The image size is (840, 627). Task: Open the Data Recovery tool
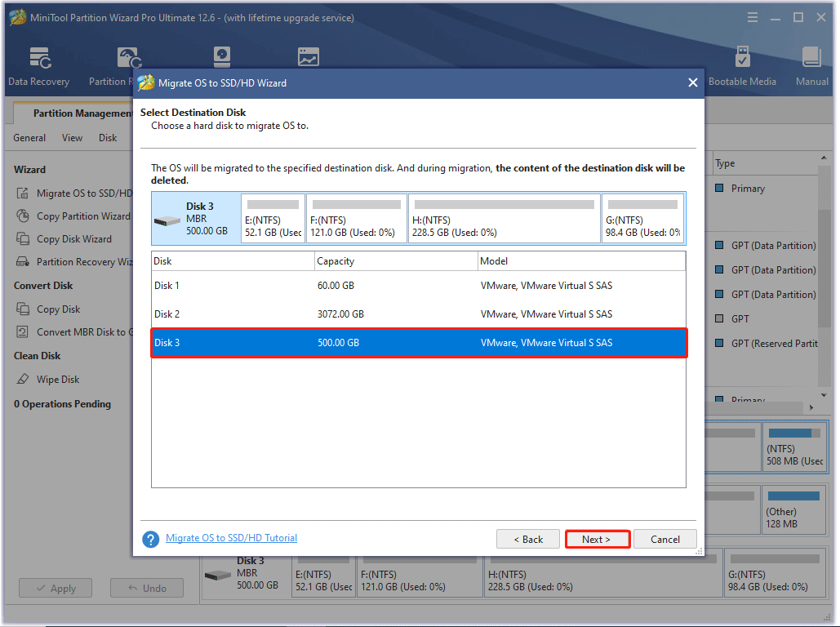pos(38,66)
